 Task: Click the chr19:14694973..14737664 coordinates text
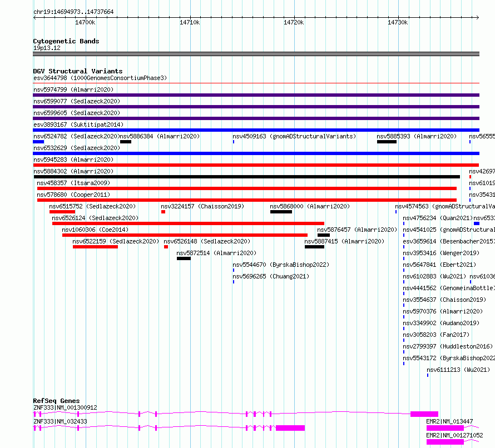click(x=73, y=12)
